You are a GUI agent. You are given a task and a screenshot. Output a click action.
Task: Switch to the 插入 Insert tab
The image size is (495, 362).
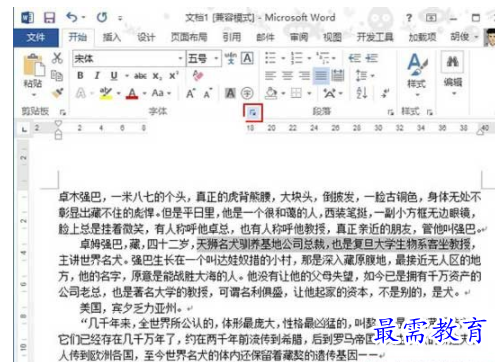point(112,37)
